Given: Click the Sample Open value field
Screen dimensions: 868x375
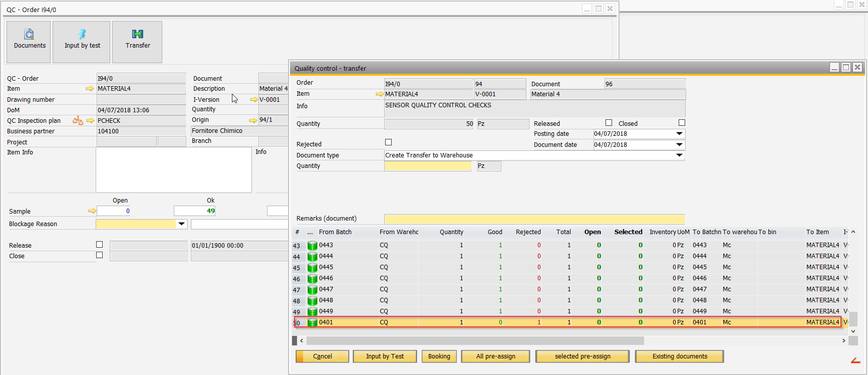Looking at the screenshot, I should pyautogui.click(x=113, y=211).
